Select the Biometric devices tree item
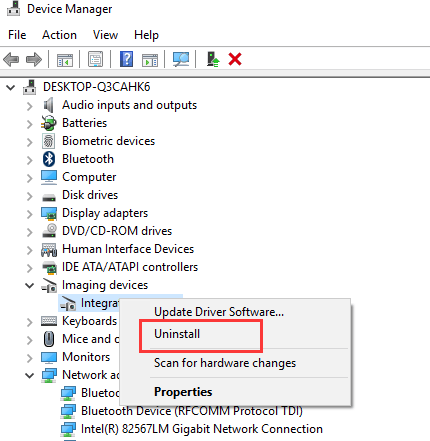The width and height of the screenshot is (430, 441). click(108, 141)
